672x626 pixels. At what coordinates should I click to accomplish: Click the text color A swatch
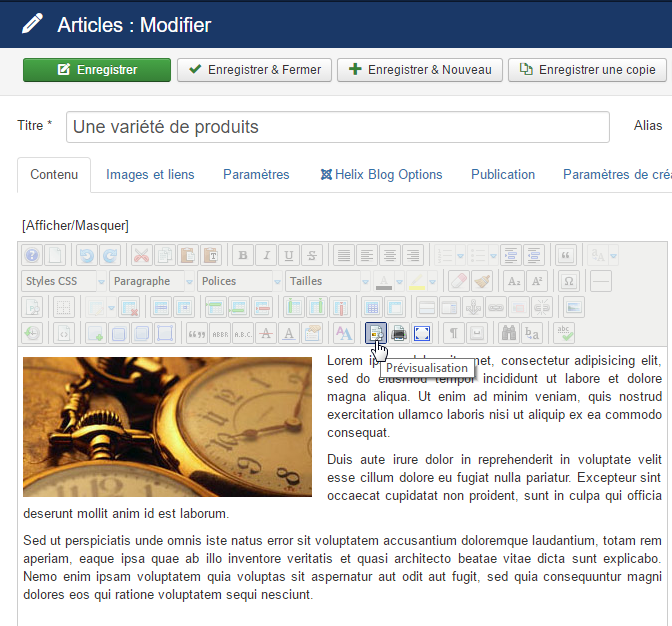click(x=384, y=281)
